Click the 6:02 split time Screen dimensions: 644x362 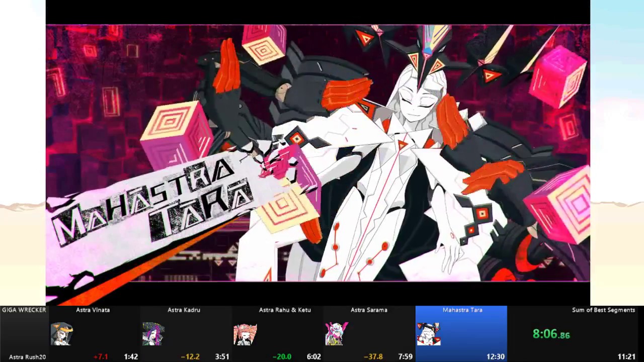click(314, 357)
